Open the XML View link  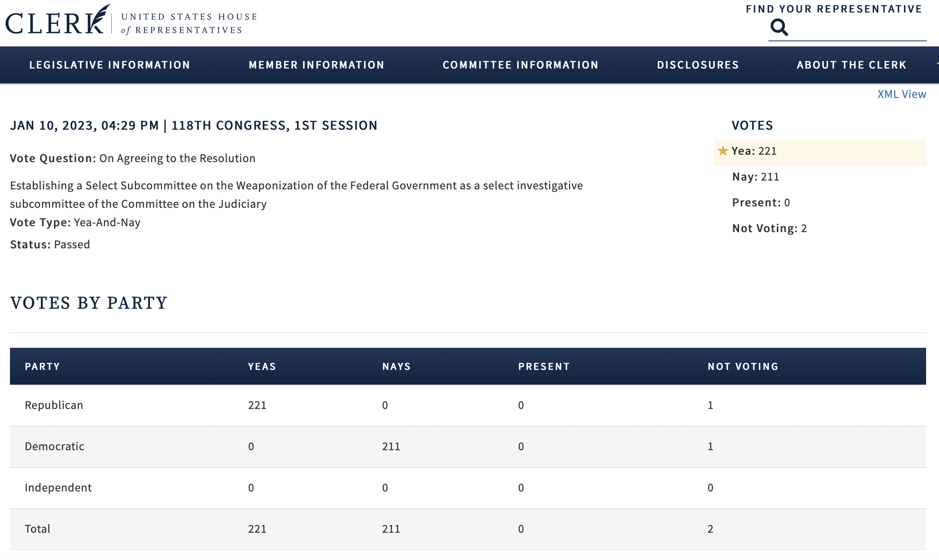pos(902,94)
